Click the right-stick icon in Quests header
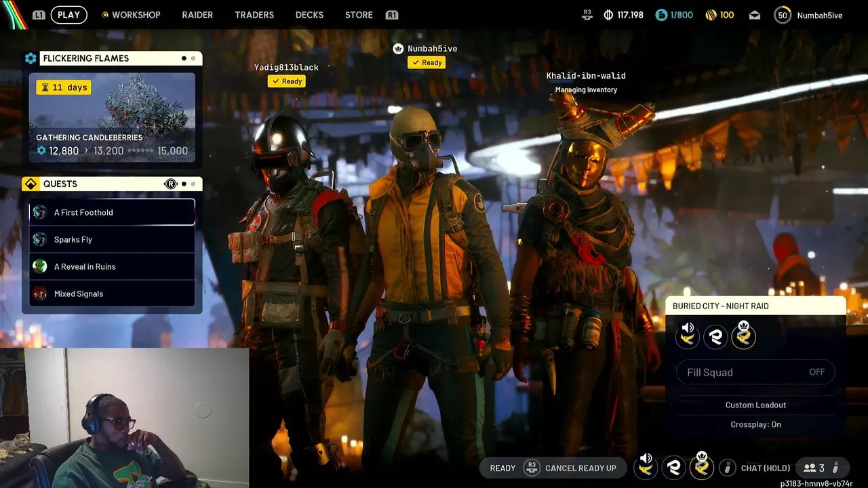 click(171, 184)
